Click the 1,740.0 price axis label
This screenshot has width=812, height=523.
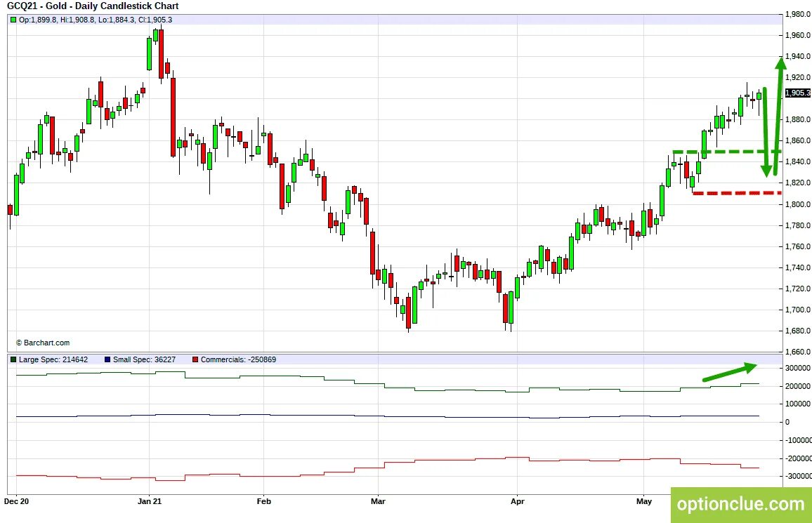point(797,267)
